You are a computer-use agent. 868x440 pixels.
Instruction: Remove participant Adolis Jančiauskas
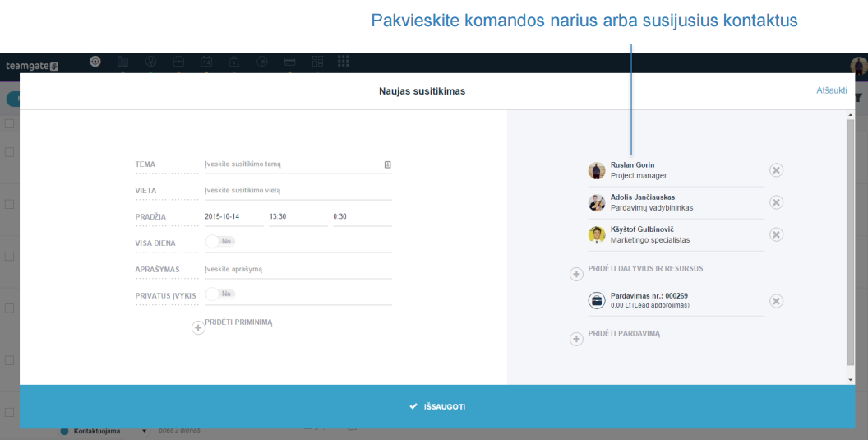(776, 203)
